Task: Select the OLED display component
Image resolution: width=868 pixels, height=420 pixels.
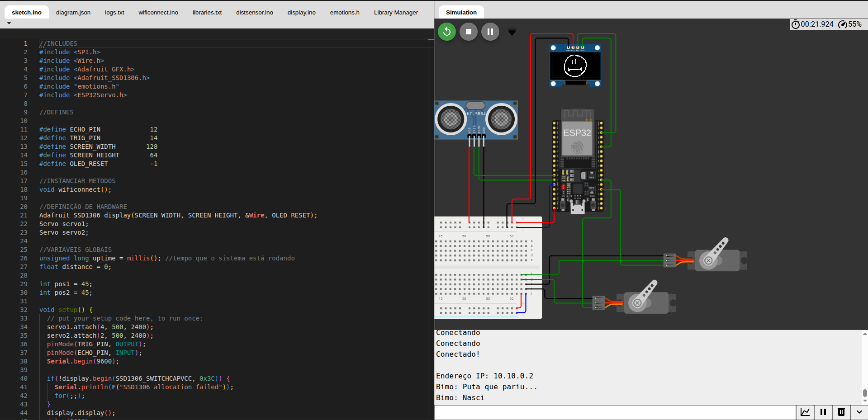Action: 575,66
